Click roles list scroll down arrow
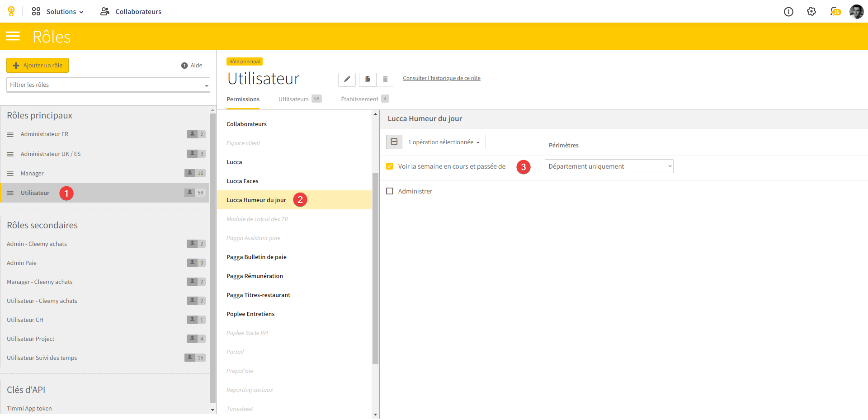This screenshot has width=868, height=420. 212,410
